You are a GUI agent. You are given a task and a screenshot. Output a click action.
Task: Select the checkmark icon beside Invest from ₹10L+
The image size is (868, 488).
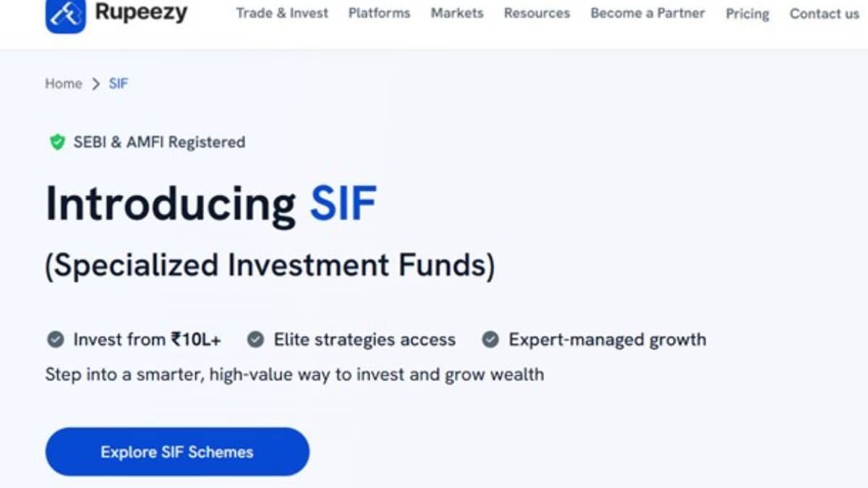(56, 338)
